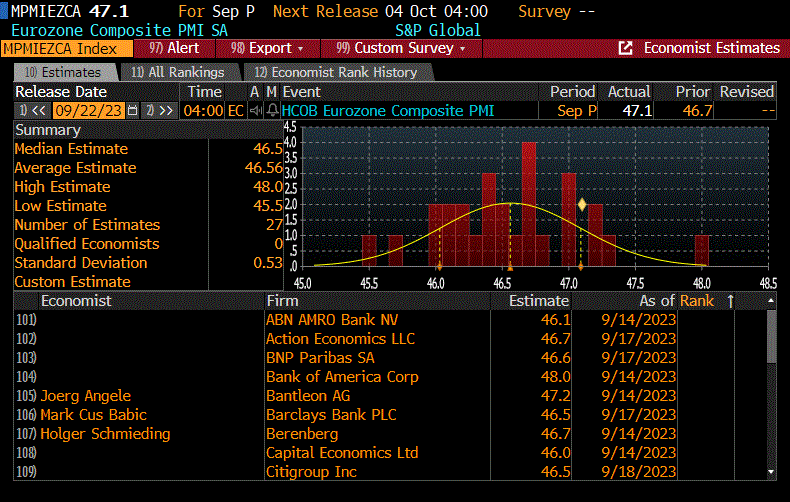Open Economist Rank History tab

pos(337,73)
